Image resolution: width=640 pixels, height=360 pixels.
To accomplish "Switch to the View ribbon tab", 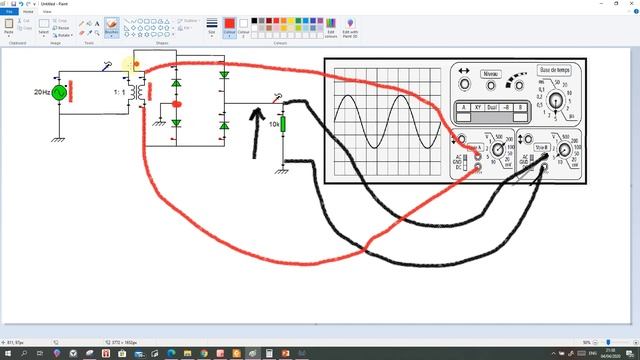I will (x=47, y=11).
